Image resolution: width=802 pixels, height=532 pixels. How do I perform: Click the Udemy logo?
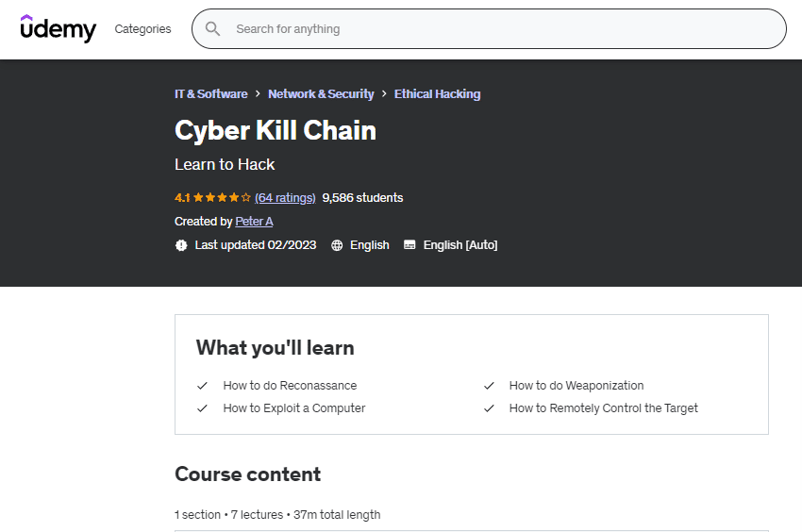click(x=58, y=28)
